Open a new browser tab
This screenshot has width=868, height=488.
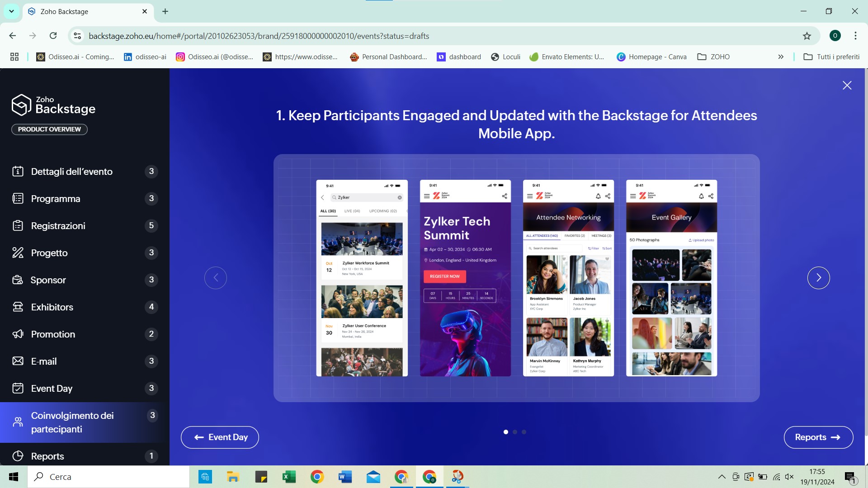click(x=165, y=11)
